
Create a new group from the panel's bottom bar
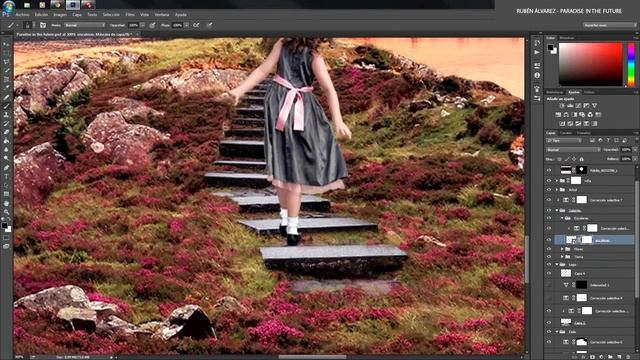(x=611, y=357)
